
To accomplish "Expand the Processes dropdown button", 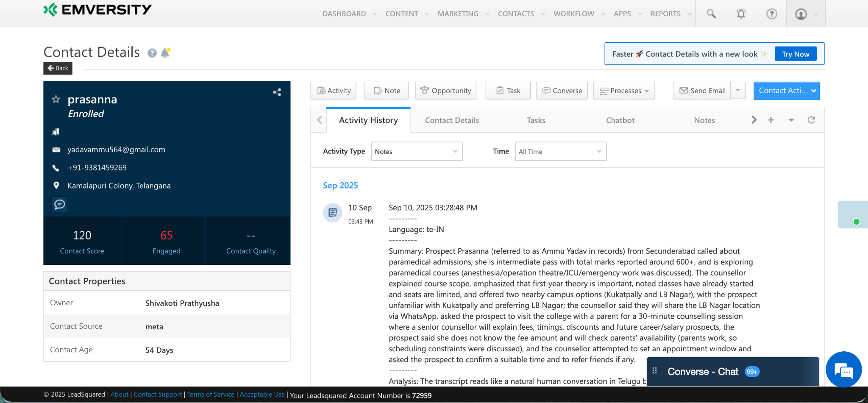I will coord(624,91).
